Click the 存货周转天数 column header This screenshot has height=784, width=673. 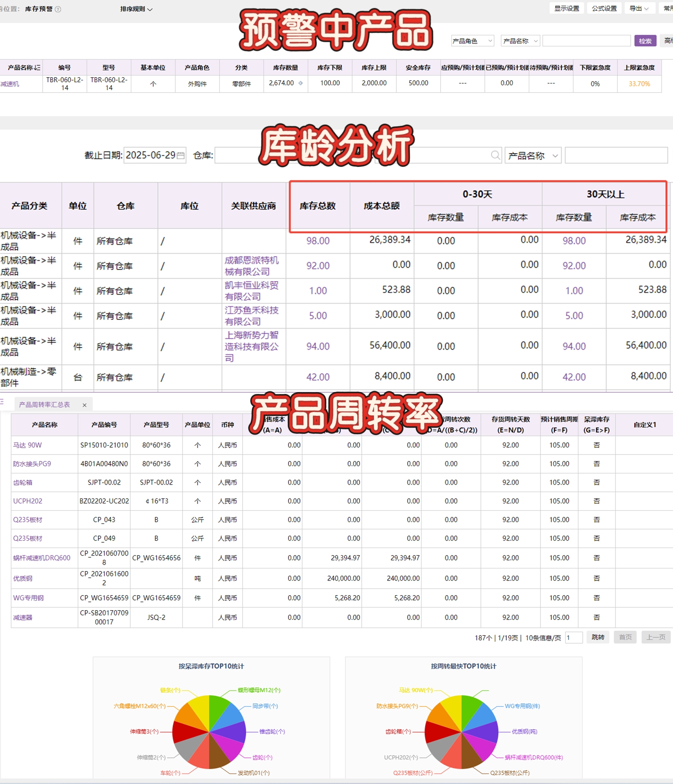click(510, 424)
